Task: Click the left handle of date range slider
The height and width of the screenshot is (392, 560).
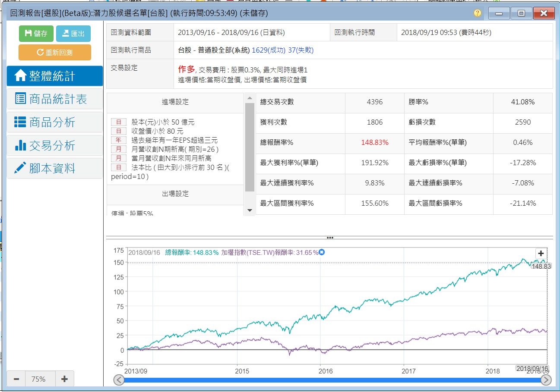Action: point(119,380)
